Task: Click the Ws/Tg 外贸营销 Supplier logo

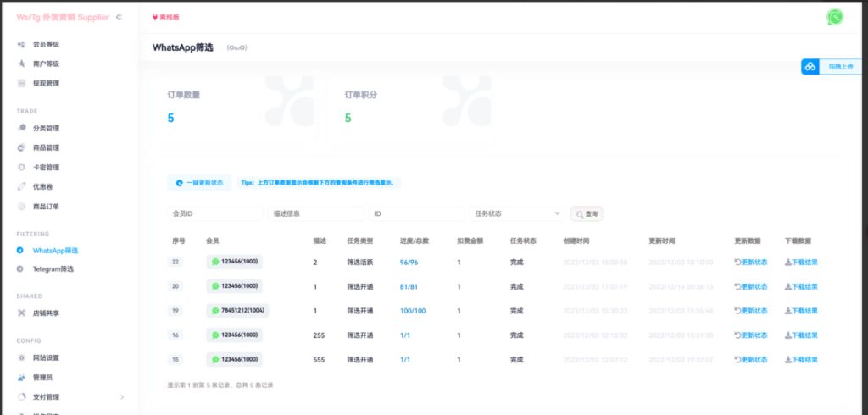Action: click(63, 17)
